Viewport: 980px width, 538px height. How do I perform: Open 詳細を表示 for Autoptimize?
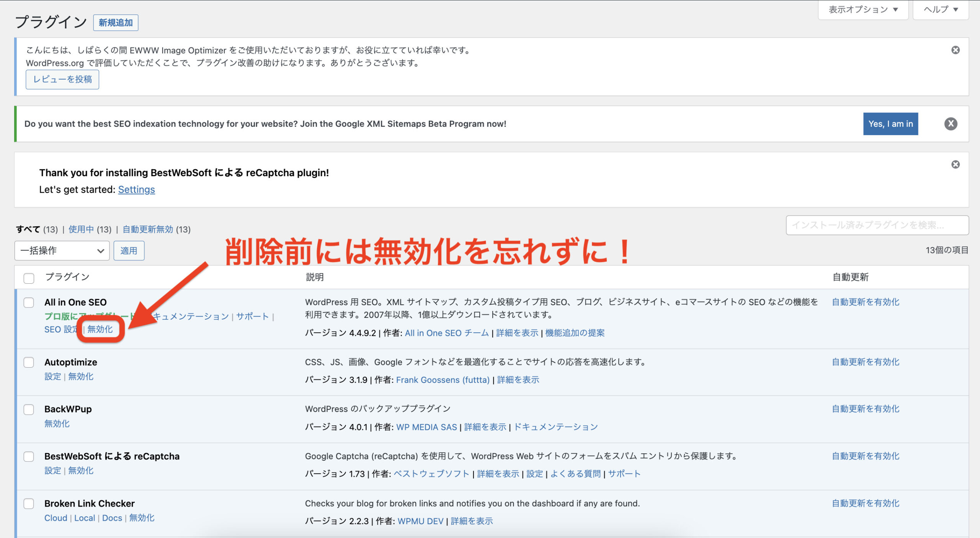click(518, 380)
